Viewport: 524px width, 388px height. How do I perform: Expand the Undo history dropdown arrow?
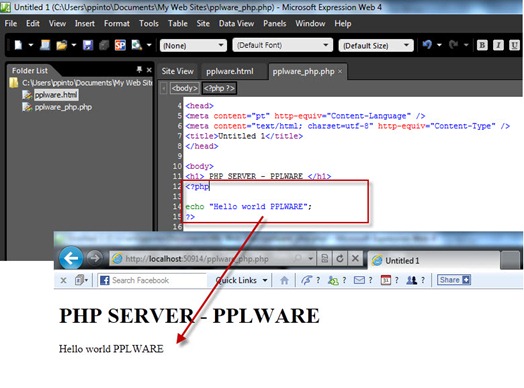coord(439,45)
